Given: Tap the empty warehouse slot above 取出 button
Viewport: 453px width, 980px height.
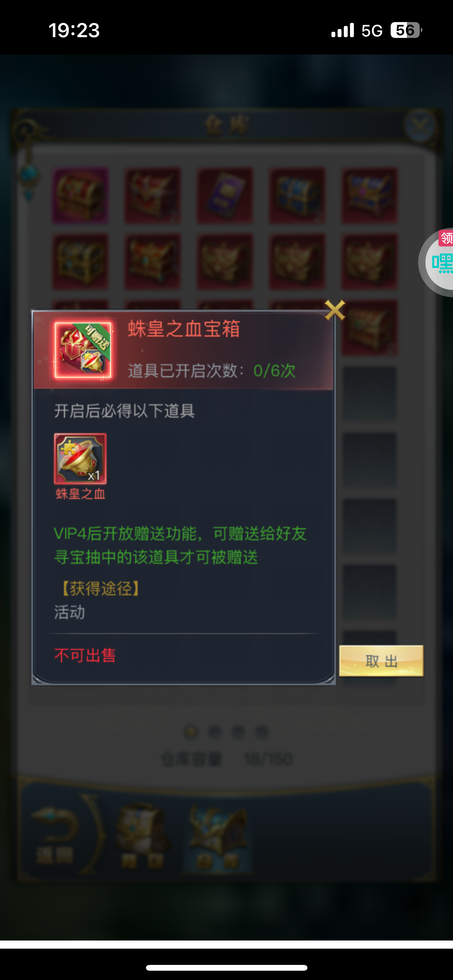Looking at the screenshot, I should (x=369, y=592).
